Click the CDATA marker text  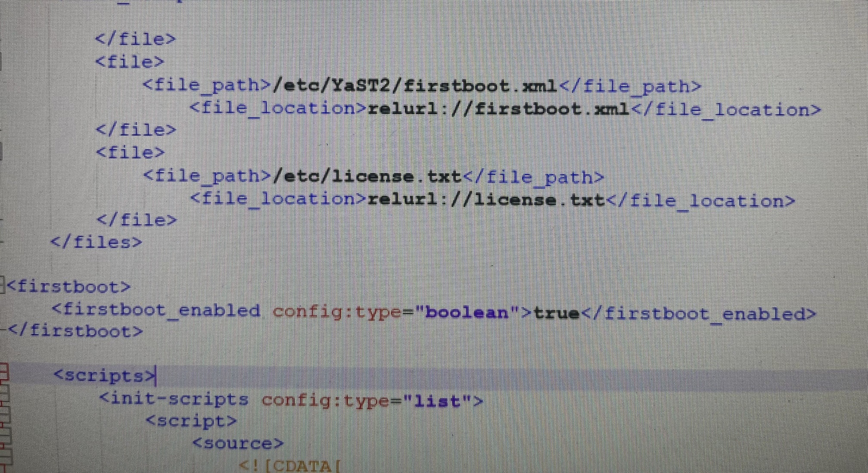coord(289,466)
